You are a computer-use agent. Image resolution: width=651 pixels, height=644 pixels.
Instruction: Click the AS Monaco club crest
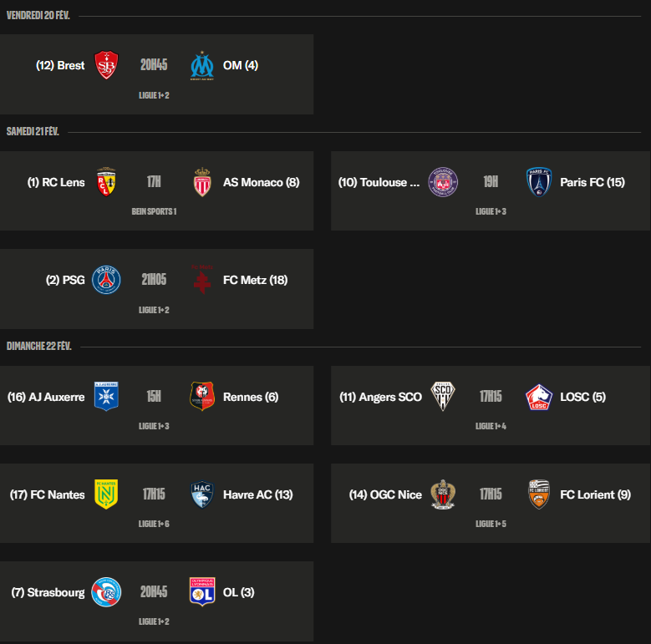(202, 182)
